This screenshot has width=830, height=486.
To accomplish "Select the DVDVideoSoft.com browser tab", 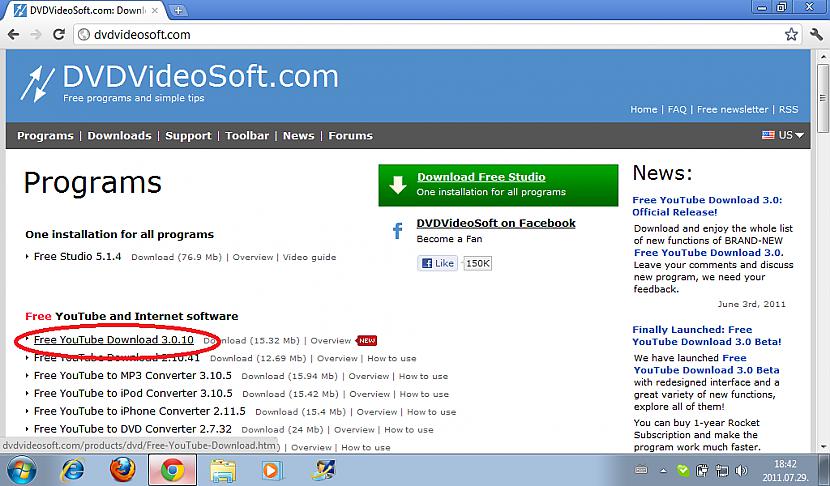I will (87, 10).
